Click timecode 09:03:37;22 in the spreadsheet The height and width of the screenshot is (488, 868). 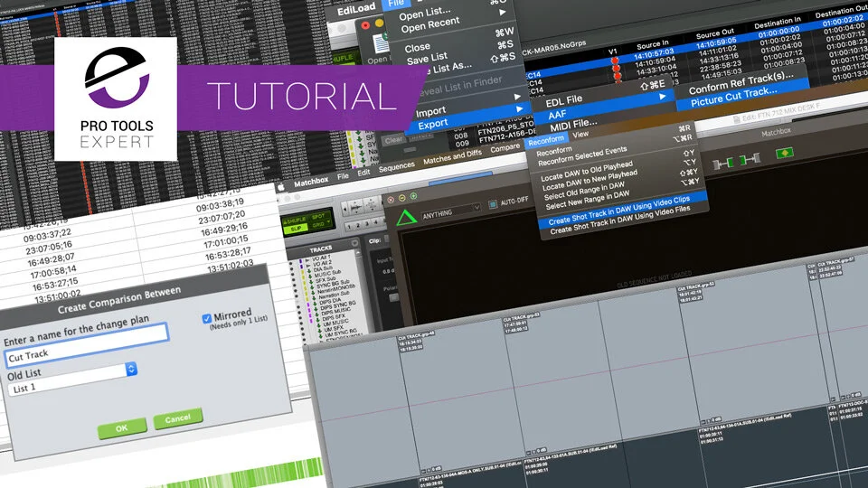coord(47,238)
